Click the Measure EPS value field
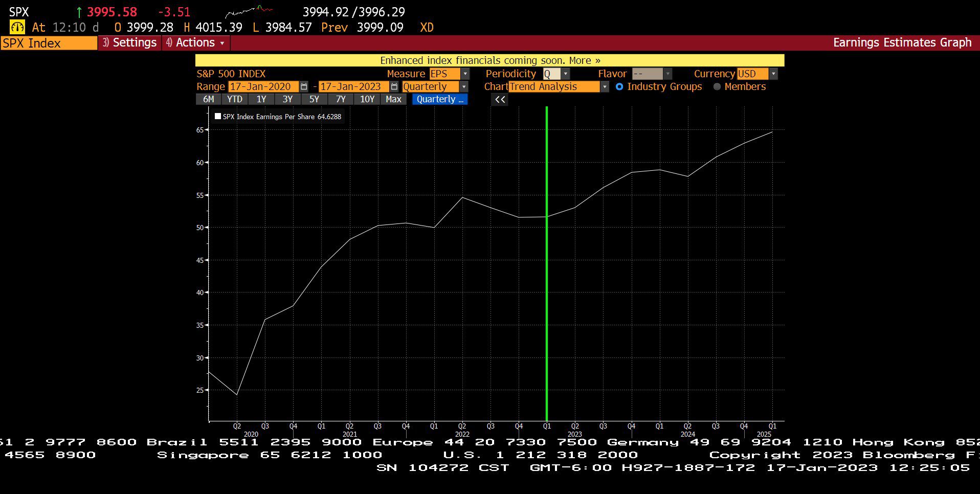Image resolution: width=980 pixels, height=494 pixels. pos(444,74)
